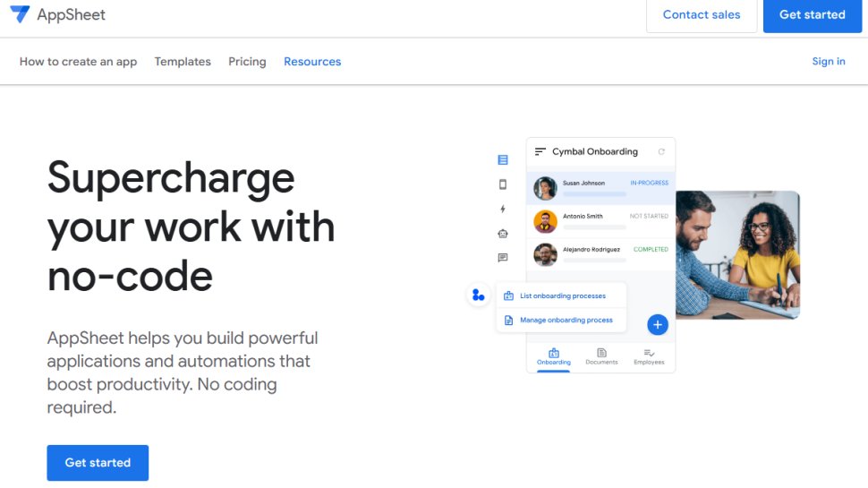Open the Resources menu
The width and height of the screenshot is (868, 488).
[312, 62]
